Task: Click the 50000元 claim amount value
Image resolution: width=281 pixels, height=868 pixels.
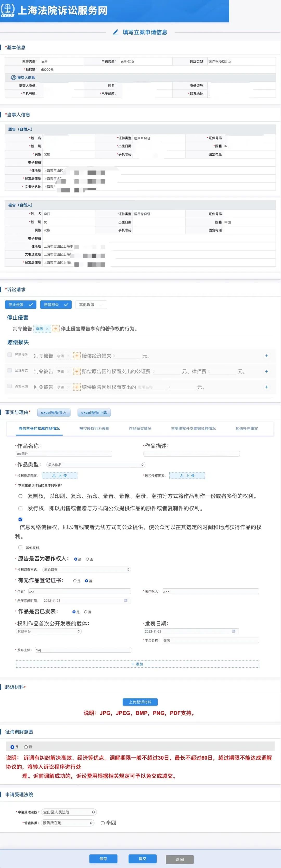Action: point(47,70)
